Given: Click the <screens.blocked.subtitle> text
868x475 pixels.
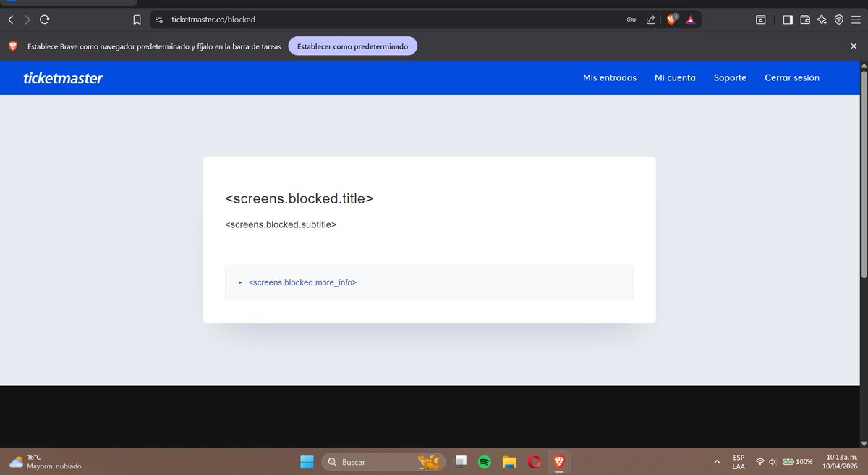Looking at the screenshot, I should point(281,224).
